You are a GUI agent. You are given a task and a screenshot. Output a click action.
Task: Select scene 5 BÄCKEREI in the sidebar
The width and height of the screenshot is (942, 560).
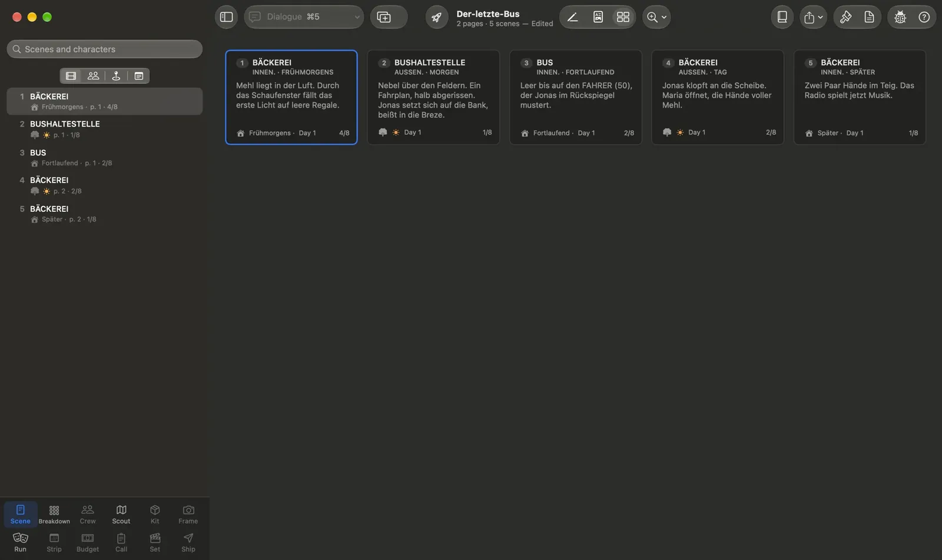pos(105,214)
